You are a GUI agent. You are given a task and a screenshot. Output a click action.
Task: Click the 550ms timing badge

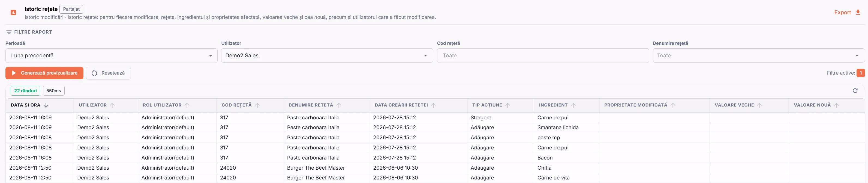pyautogui.click(x=53, y=91)
